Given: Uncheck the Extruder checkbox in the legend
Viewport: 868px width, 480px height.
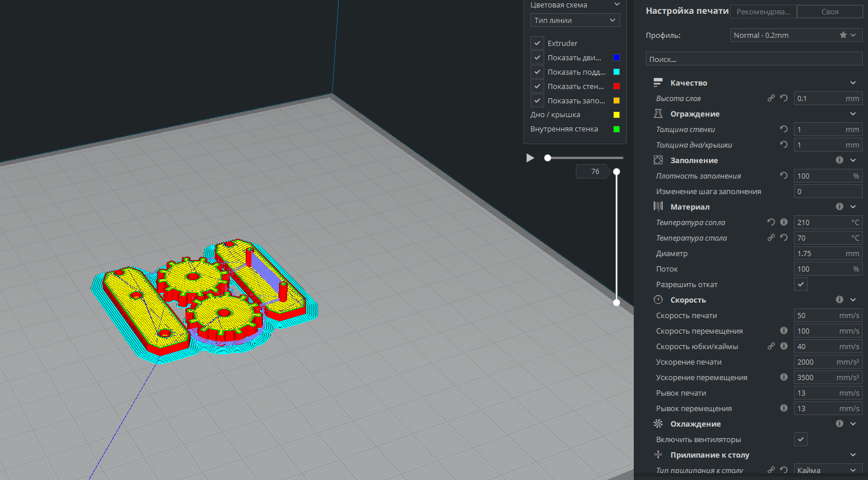Looking at the screenshot, I should click(x=537, y=43).
